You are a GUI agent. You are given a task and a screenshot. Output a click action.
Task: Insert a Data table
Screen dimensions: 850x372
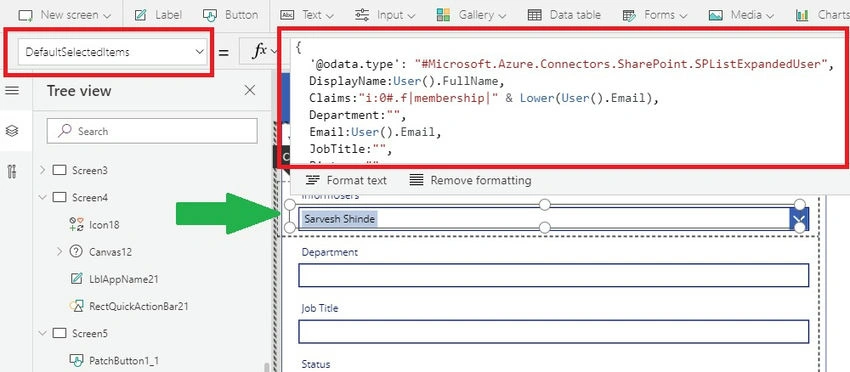(x=564, y=15)
